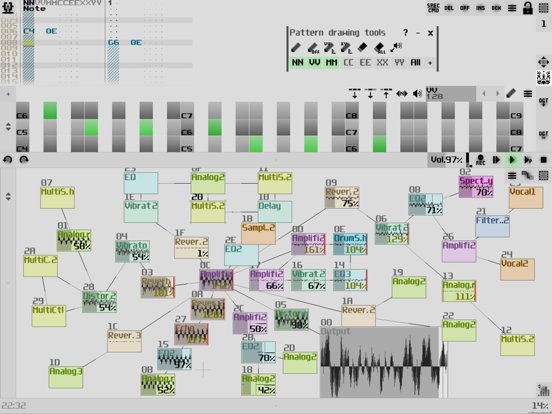Click the C4 note in the pattern

point(29,31)
